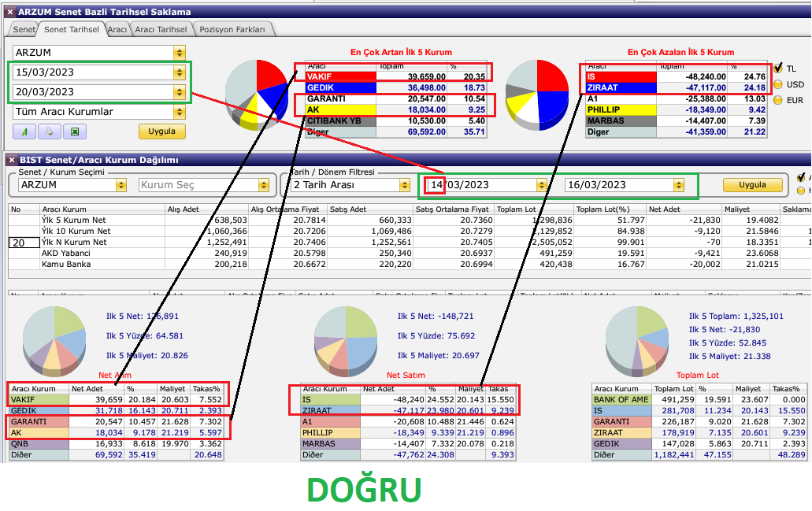Click blue ZIRAAT cell in En Çok Azalan table
The image size is (812, 511).
coord(621,87)
